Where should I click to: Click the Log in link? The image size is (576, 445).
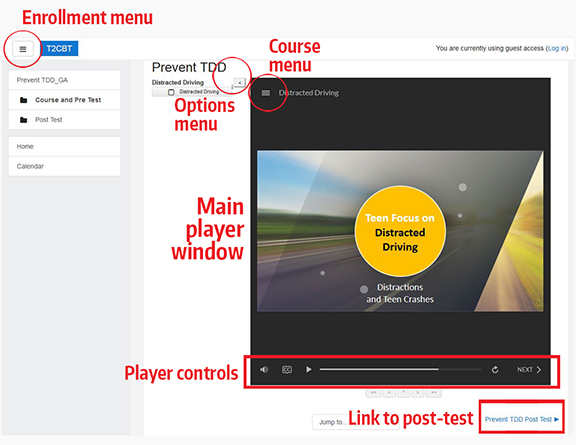pyautogui.click(x=557, y=48)
